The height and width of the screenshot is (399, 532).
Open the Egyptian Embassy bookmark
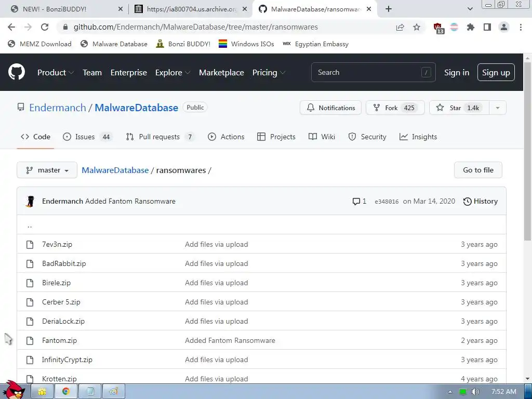click(x=315, y=44)
